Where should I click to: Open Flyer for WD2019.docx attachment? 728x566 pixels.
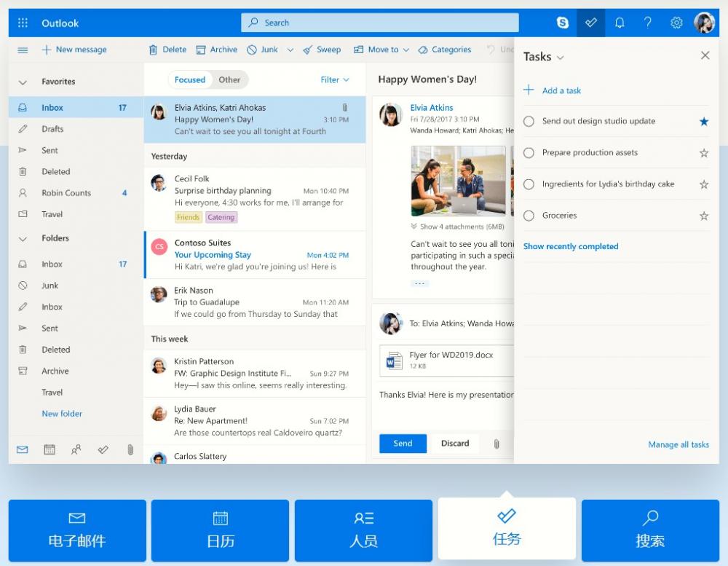tap(446, 360)
